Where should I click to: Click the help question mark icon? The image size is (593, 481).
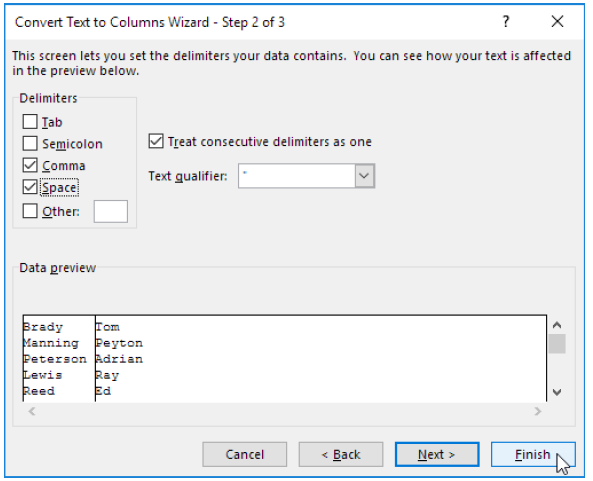(x=506, y=22)
